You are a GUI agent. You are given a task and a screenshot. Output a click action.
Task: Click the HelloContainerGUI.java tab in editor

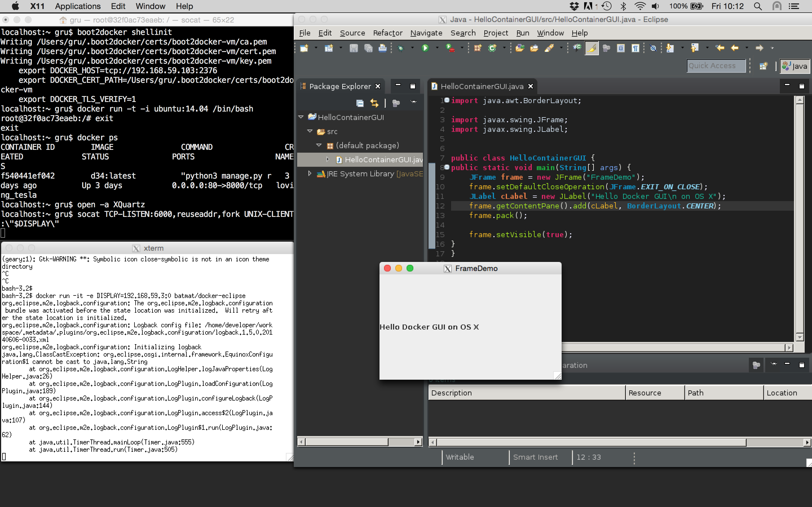(479, 86)
